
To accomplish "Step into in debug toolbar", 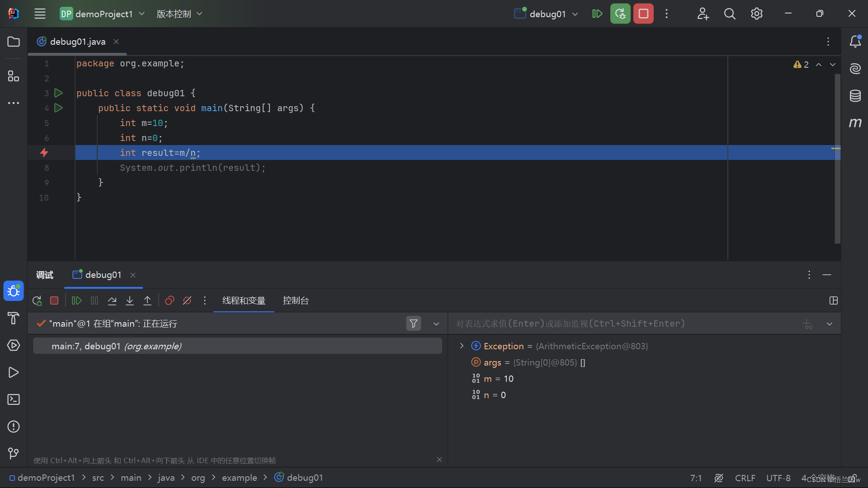I will tap(130, 300).
